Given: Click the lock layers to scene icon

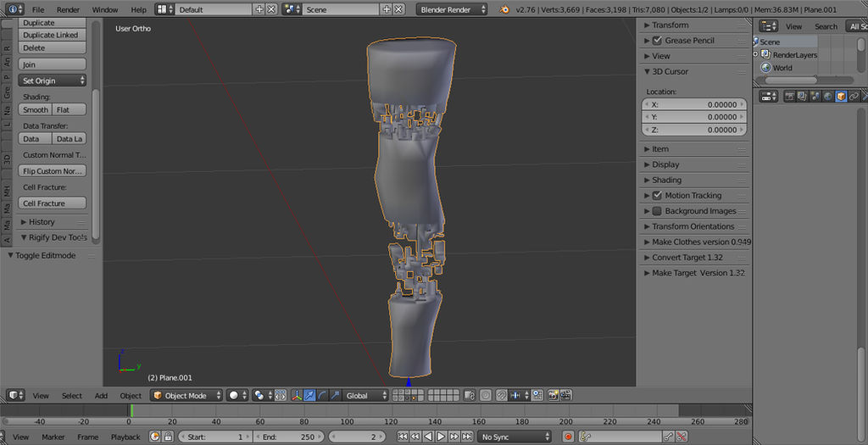Looking at the screenshot, I should pos(470,396).
